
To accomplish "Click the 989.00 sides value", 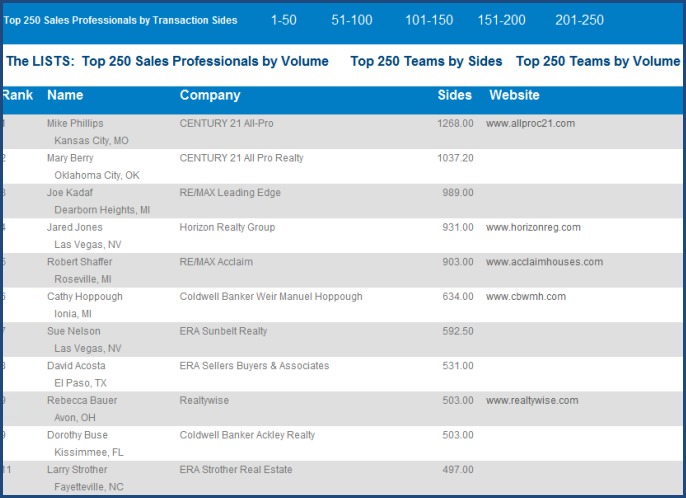I will (458, 193).
